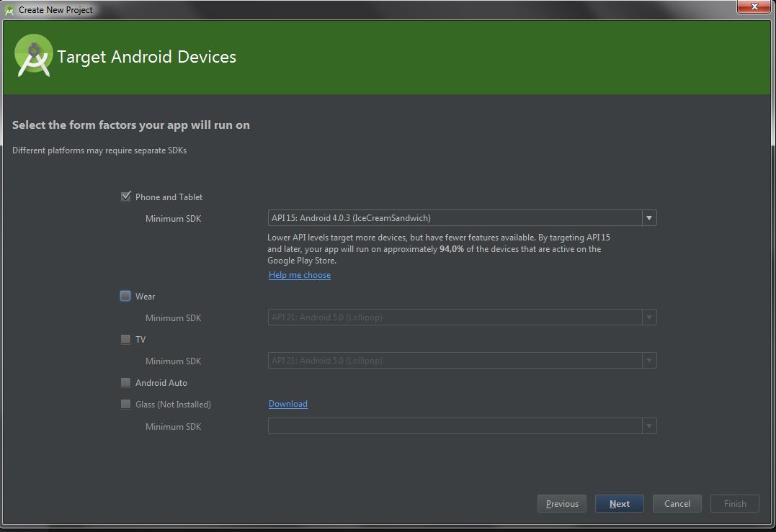The height and width of the screenshot is (532, 776).
Task: Open Phone and Tablet Minimum SDK dropdown arrow
Action: [x=648, y=218]
